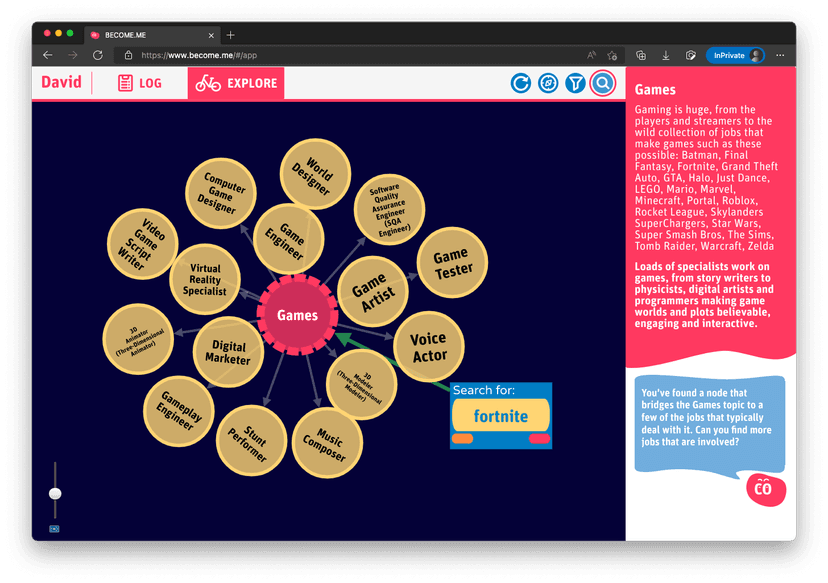Reload page with browser refresh button
The height and width of the screenshot is (583, 828).
click(x=98, y=55)
